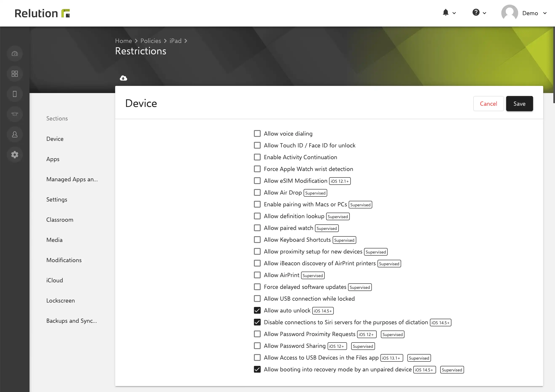Click the Cancel button

click(488, 104)
